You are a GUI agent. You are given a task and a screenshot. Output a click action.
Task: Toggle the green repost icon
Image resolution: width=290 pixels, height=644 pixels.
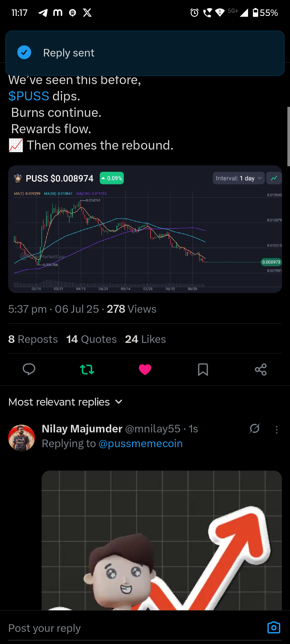click(87, 369)
